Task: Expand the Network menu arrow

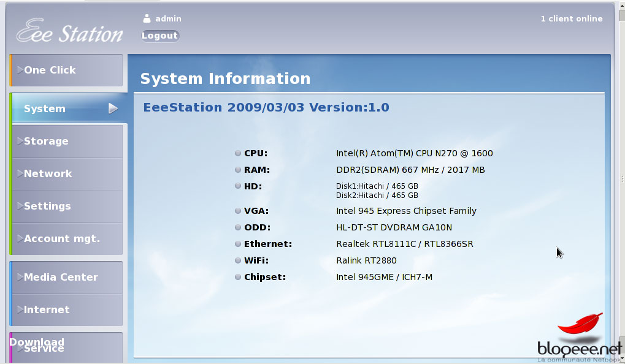Action: pyautogui.click(x=20, y=173)
